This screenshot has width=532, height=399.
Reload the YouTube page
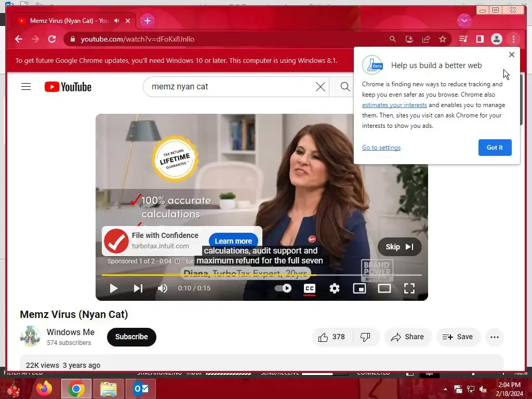coord(52,39)
